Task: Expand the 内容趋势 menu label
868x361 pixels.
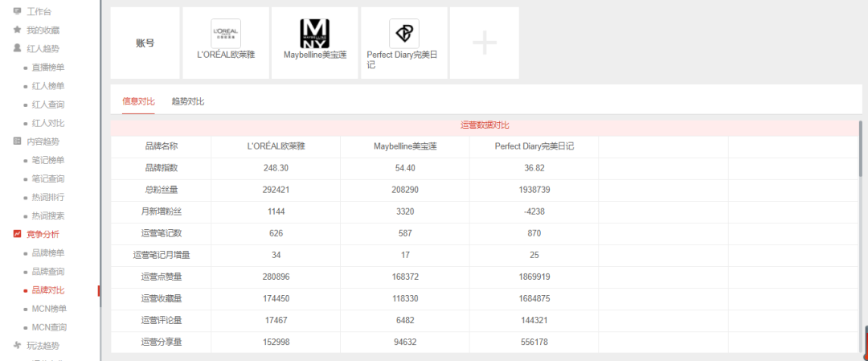Action: coord(43,142)
